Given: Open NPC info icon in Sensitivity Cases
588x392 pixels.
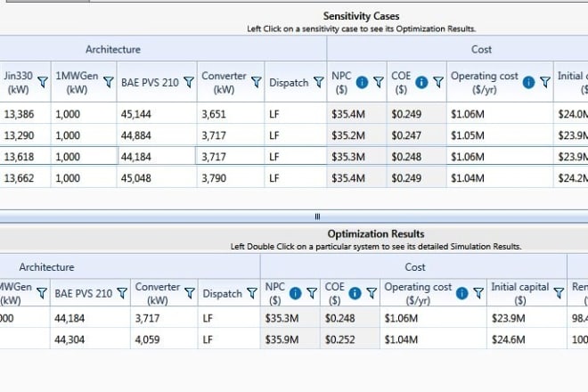Looking at the screenshot, I should coord(362,82).
